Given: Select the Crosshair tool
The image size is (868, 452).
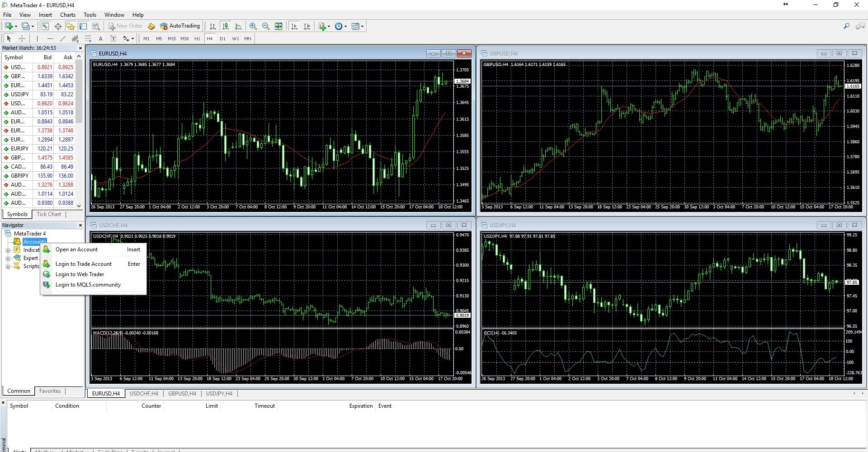Looking at the screenshot, I should [x=21, y=38].
